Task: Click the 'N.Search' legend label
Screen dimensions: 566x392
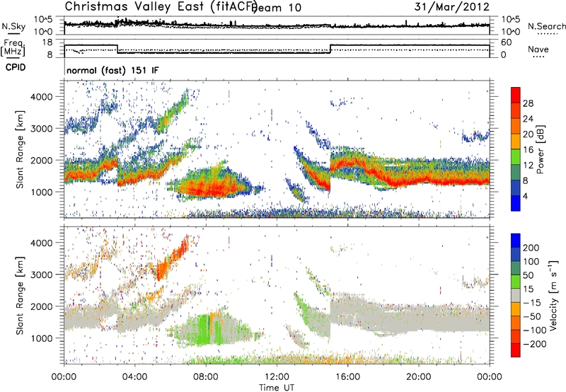Action: [x=546, y=26]
